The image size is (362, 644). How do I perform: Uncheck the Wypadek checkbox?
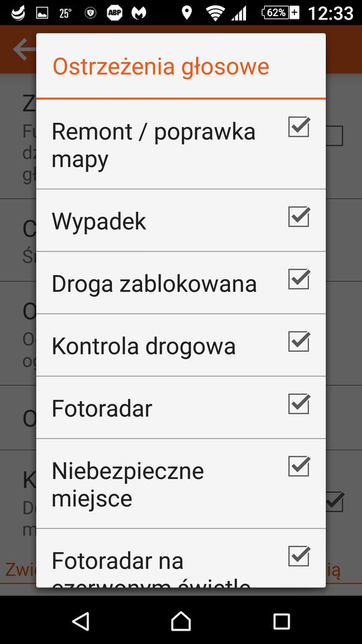pyautogui.click(x=299, y=217)
